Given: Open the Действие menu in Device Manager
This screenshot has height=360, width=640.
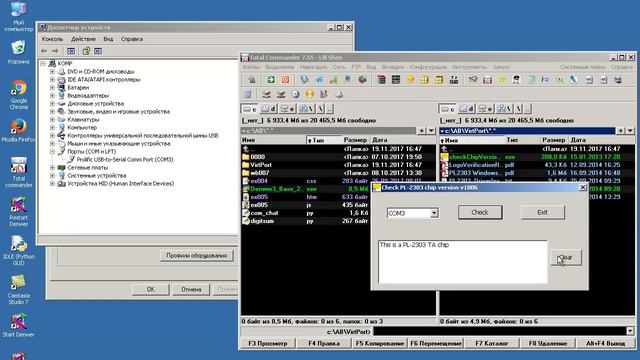Looking at the screenshot, I should coord(83,39).
